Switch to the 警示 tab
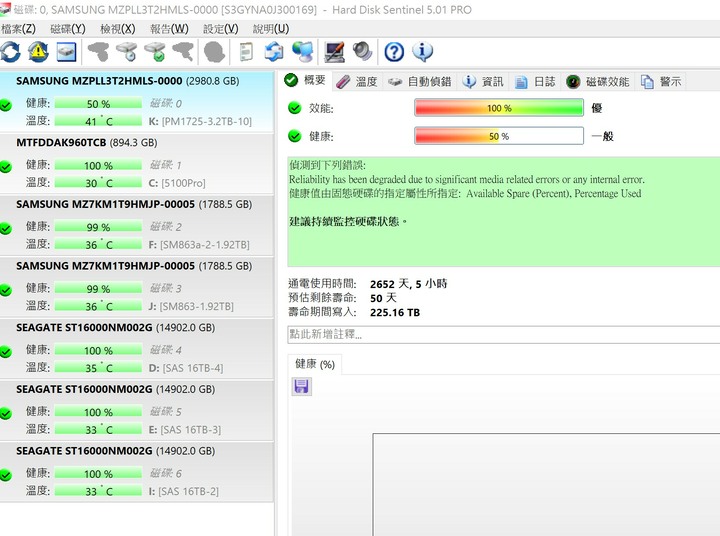Viewport: 720px width, 536px height. [x=661, y=82]
